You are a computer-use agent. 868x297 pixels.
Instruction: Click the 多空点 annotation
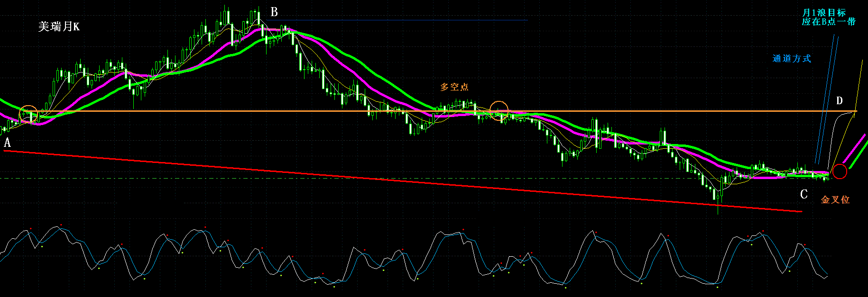point(454,87)
